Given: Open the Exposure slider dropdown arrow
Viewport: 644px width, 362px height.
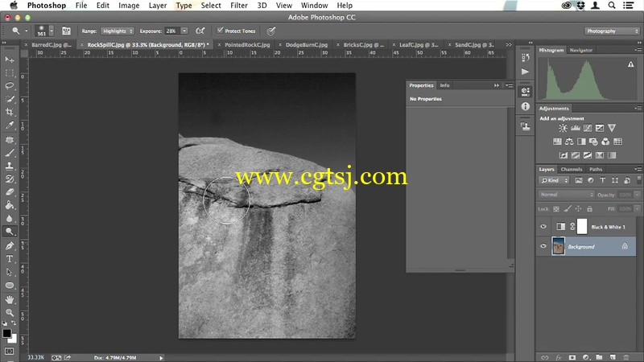Looking at the screenshot, I should 184,31.
